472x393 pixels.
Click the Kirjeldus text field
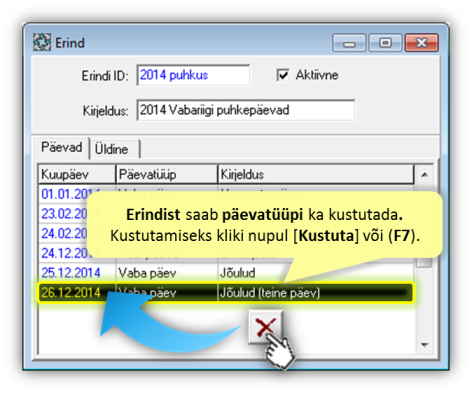pos(246,110)
